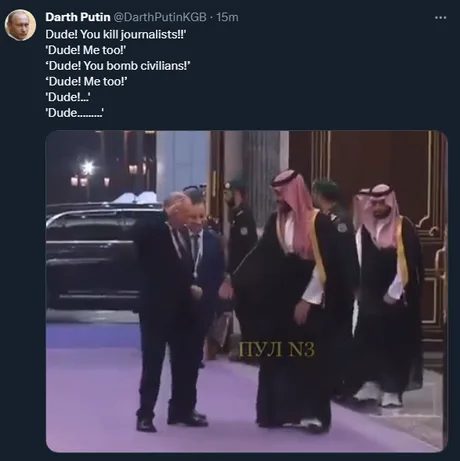Select the 'Dude! You bomb civilians!' text line
This screenshot has height=461, width=460.
click(118, 66)
